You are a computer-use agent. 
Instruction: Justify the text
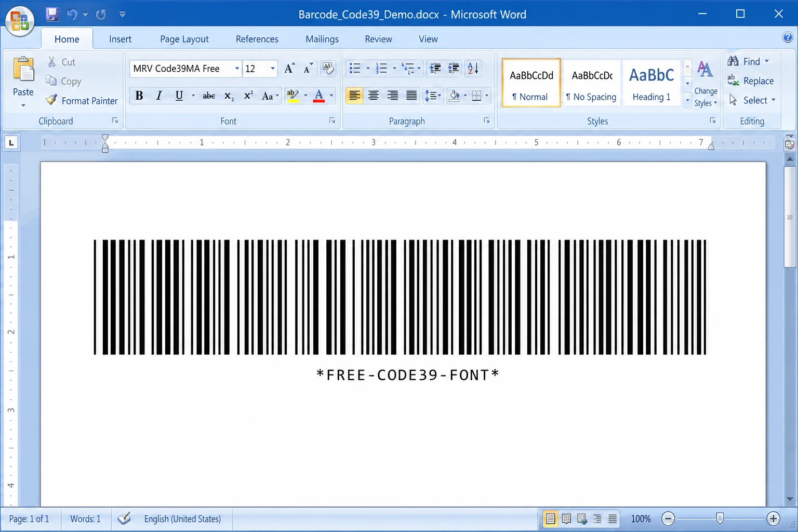[x=411, y=96]
